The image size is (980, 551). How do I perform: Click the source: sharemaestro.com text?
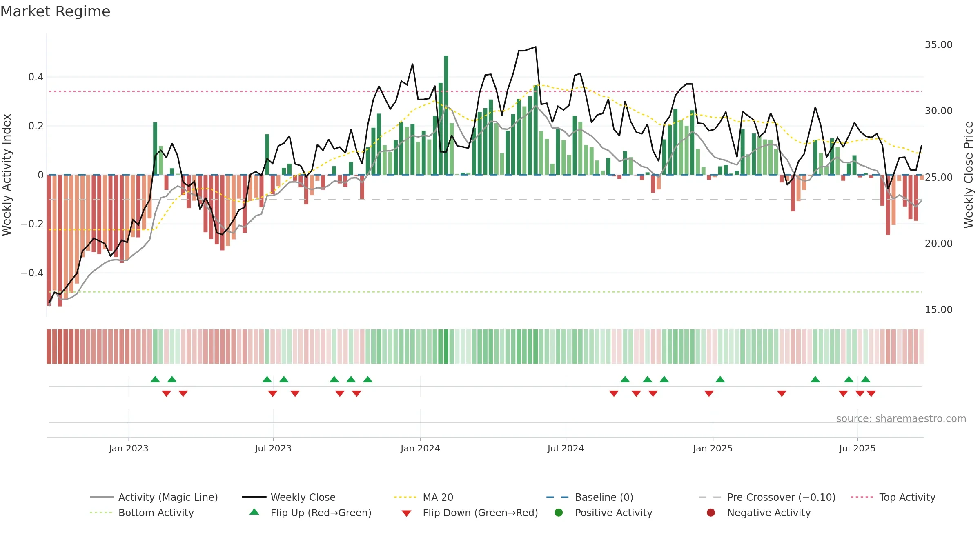point(901,418)
